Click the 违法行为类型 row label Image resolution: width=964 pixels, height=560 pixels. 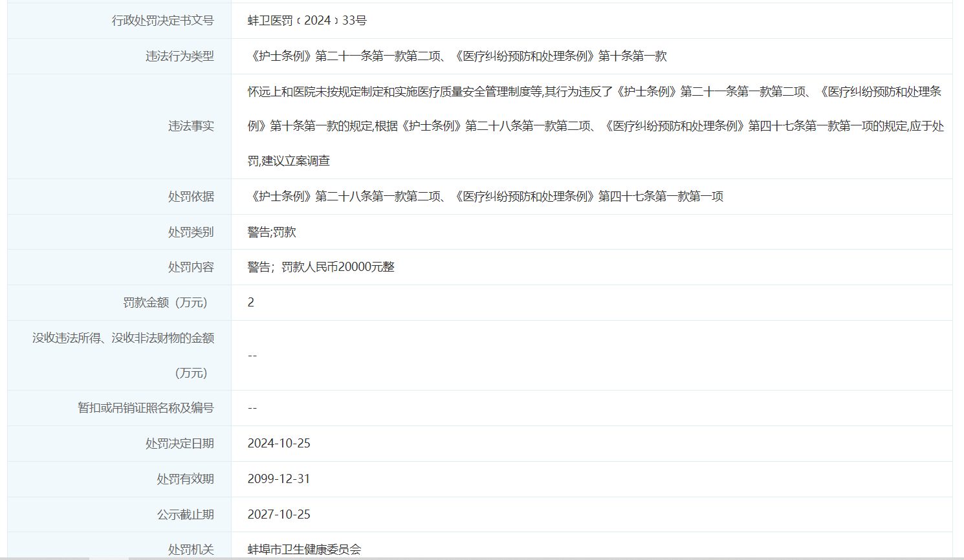click(179, 56)
